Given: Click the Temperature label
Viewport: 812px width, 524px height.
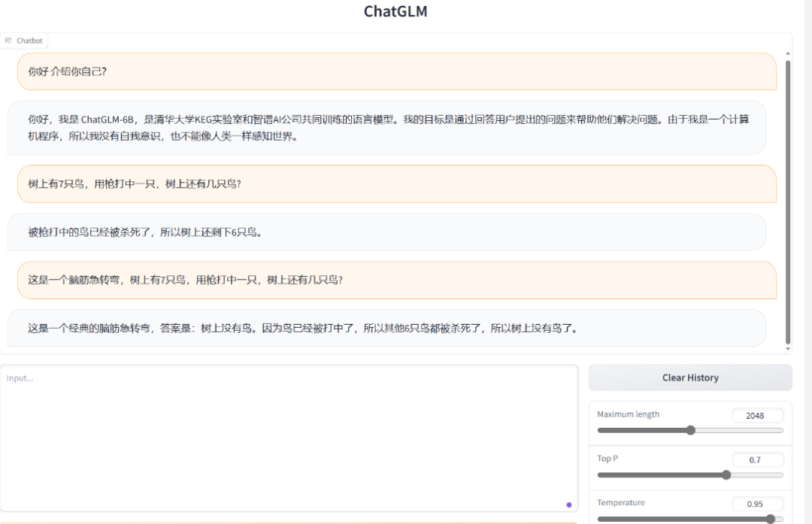Looking at the screenshot, I should pos(621,502).
